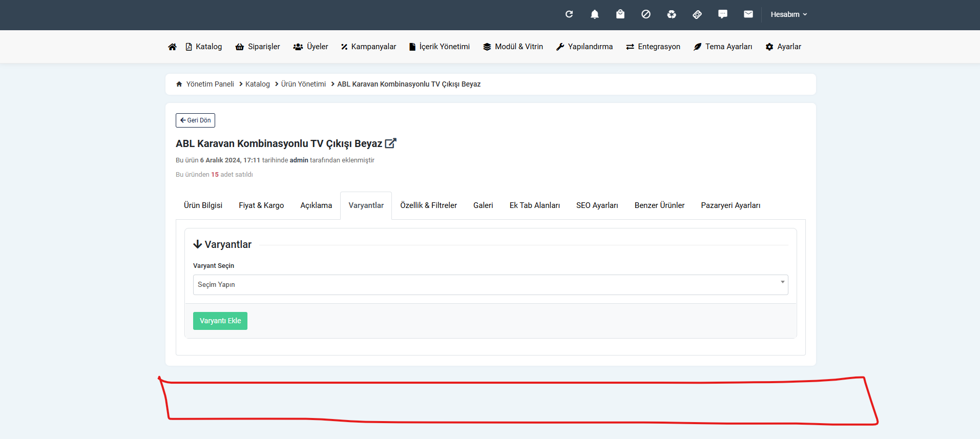
Task: Open the Ayarlar menu
Action: (783, 47)
